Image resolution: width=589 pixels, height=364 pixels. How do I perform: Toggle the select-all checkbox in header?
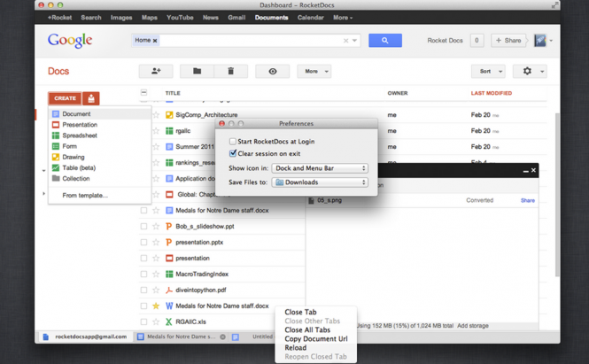[x=143, y=92]
